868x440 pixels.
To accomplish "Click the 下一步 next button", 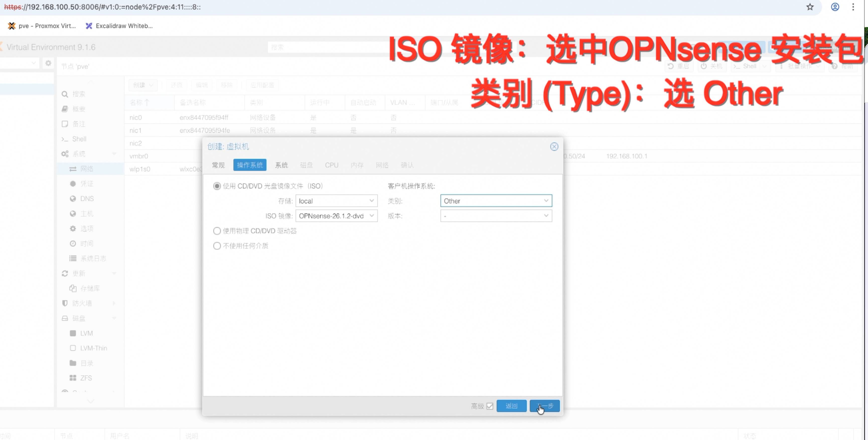I will 545,406.
